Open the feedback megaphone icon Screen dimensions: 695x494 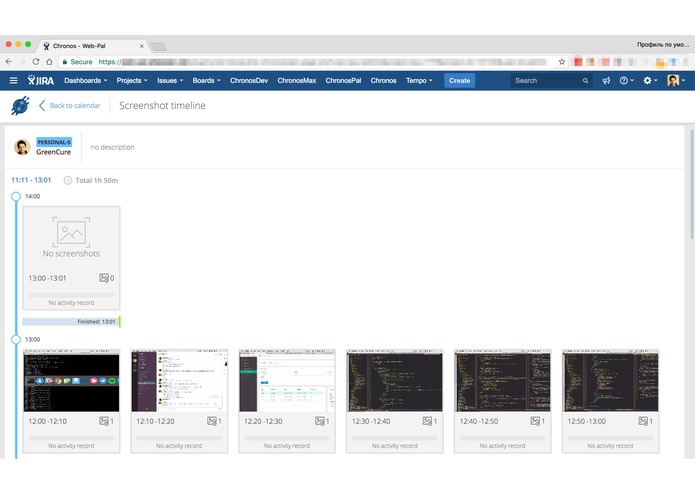point(606,81)
